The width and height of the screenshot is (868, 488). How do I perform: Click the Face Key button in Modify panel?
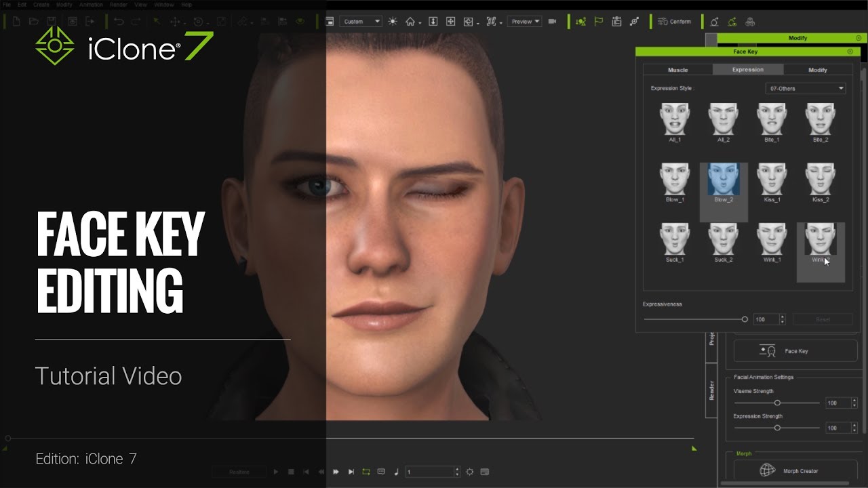click(795, 351)
